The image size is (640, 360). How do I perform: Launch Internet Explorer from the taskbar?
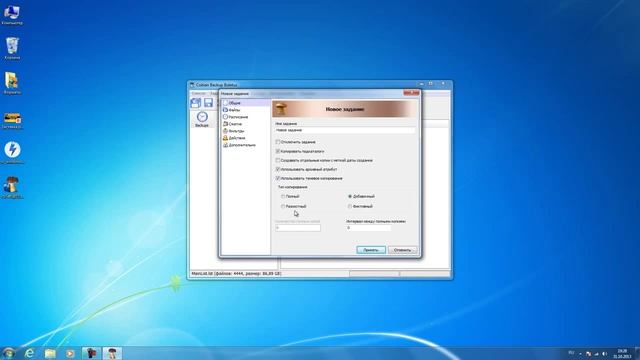pyautogui.click(x=29, y=353)
